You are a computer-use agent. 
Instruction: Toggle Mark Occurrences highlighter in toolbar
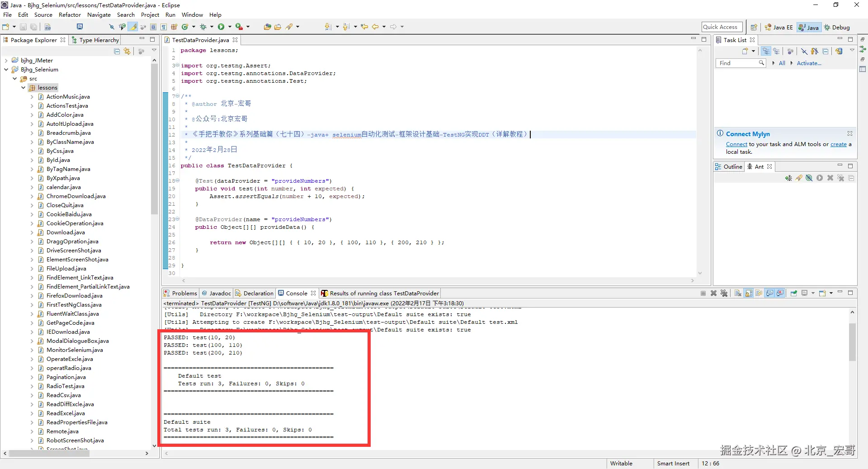[133, 27]
